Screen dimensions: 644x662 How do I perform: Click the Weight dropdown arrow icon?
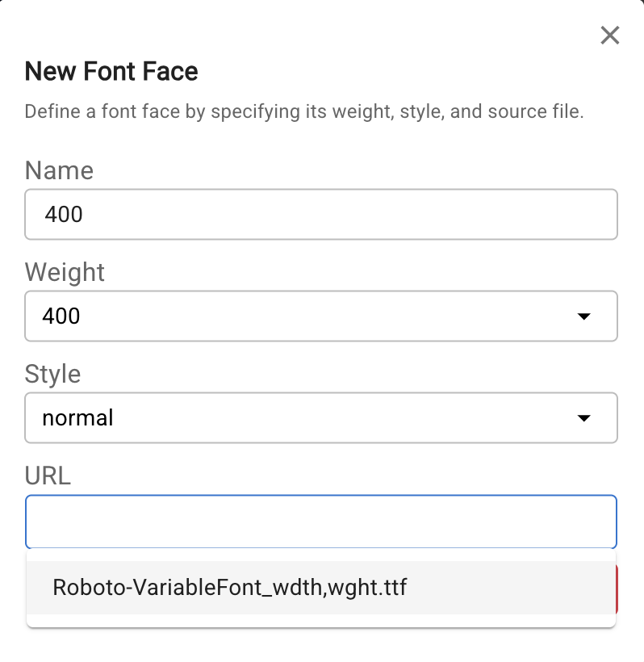(x=584, y=316)
